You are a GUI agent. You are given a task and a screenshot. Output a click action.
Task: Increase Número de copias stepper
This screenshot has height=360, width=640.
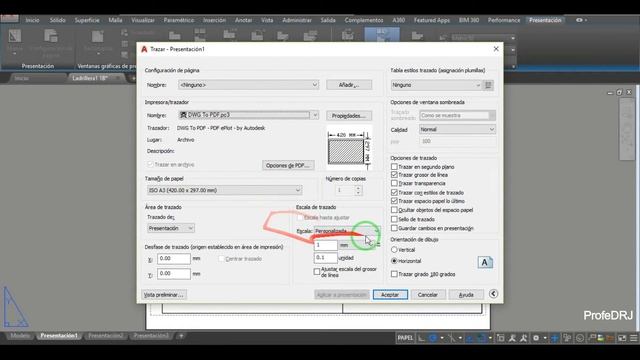point(358,188)
